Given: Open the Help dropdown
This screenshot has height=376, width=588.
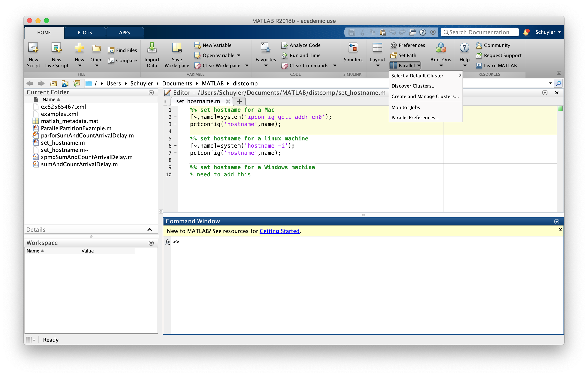Looking at the screenshot, I should (464, 55).
